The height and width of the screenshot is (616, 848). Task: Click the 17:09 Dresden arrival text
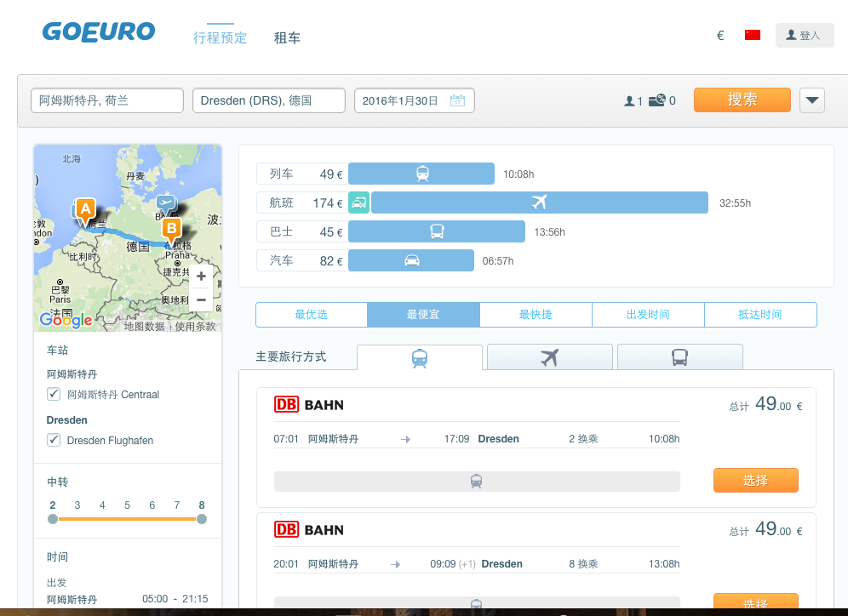point(481,439)
